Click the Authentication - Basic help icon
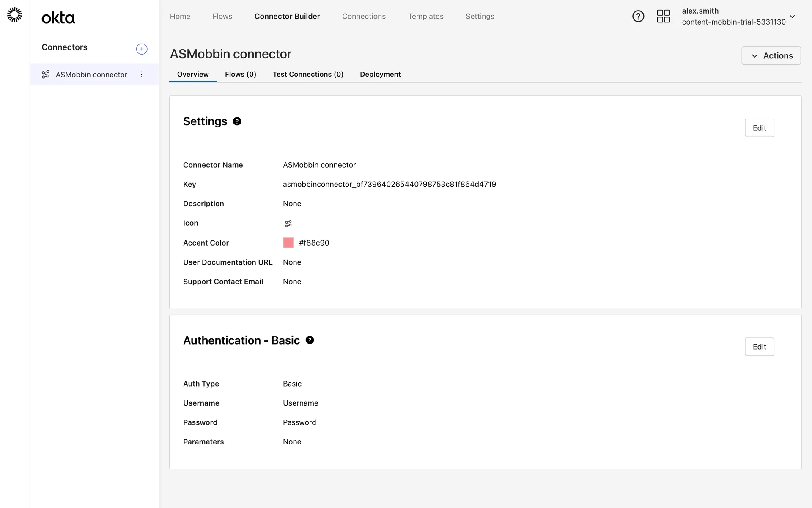 pyautogui.click(x=310, y=340)
